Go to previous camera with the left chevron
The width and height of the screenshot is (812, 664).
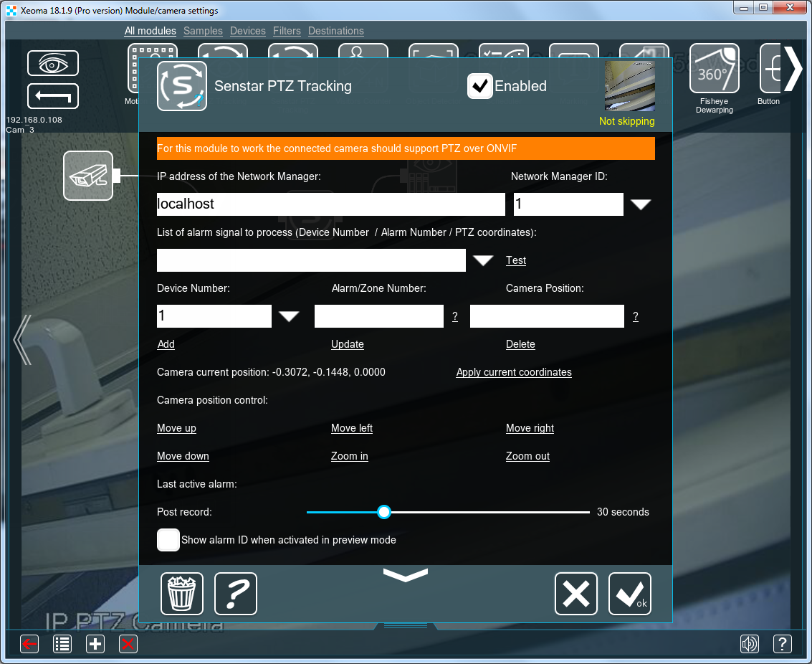(22, 340)
